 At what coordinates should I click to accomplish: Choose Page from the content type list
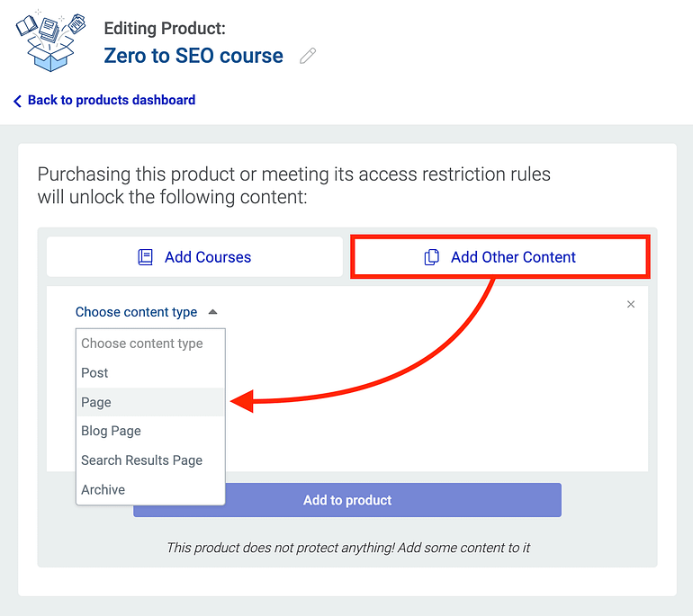(97, 402)
